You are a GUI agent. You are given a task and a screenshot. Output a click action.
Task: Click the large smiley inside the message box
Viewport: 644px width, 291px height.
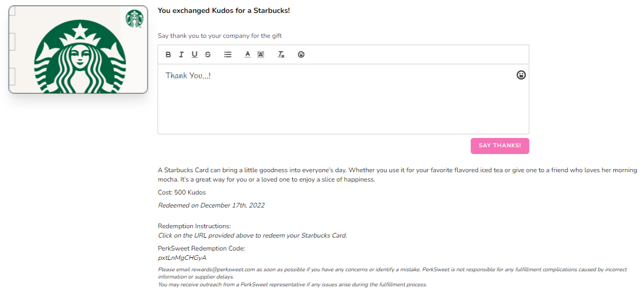pyautogui.click(x=521, y=75)
